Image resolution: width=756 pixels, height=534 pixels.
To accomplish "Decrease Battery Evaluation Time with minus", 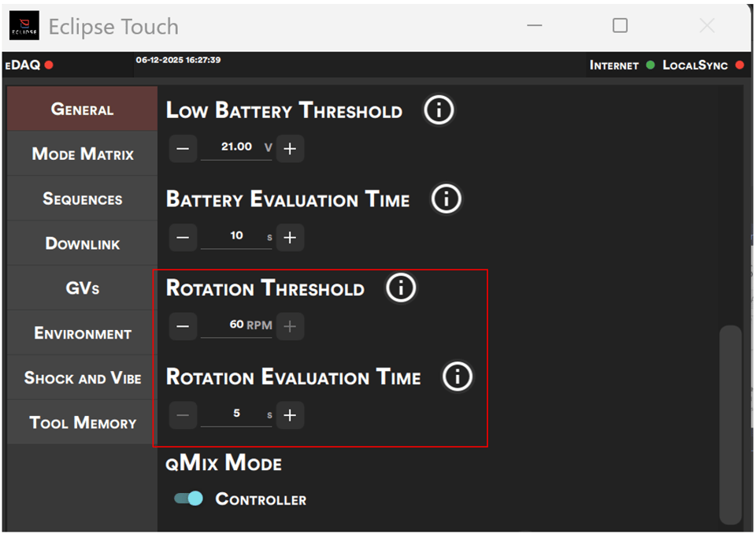I will point(183,237).
